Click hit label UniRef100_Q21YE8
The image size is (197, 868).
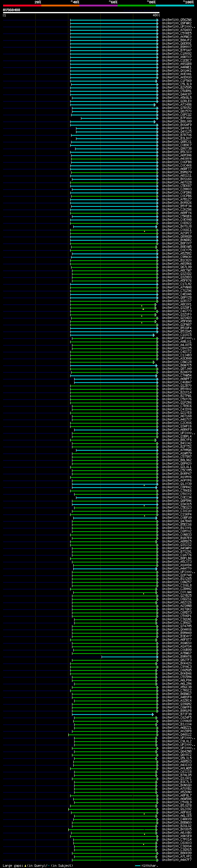point(176,413)
